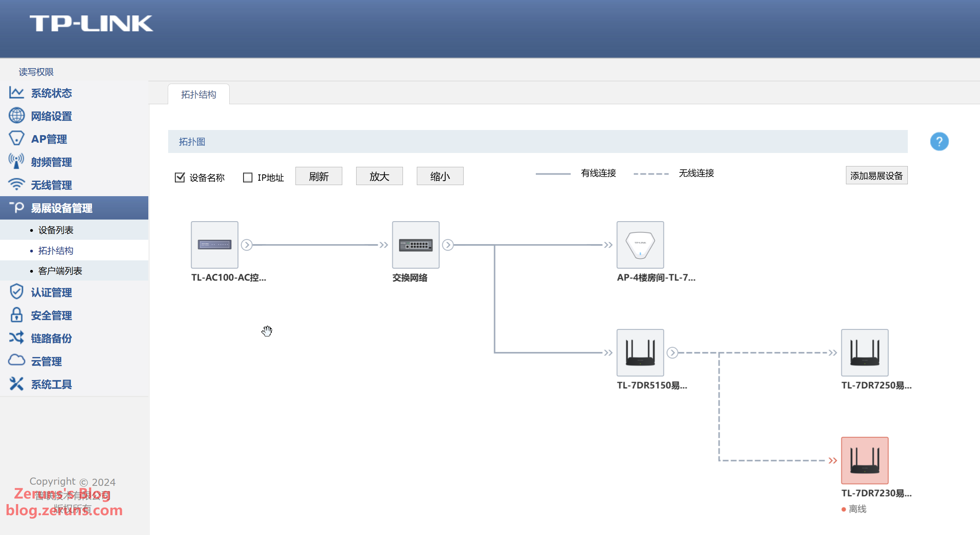Viewport: 980px width, 535px height.
Task: Click the 链路备份 shuffle icon
Action: [x=16, y=338]
